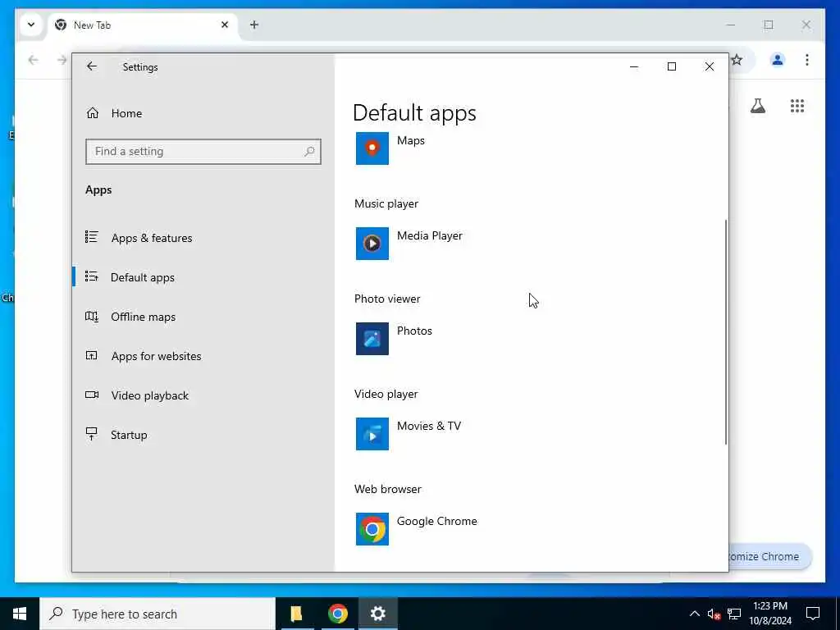This screenshot has height=630, width=840.
Task: Open Chrome's three-dot menu
Action: pos(807,60)
